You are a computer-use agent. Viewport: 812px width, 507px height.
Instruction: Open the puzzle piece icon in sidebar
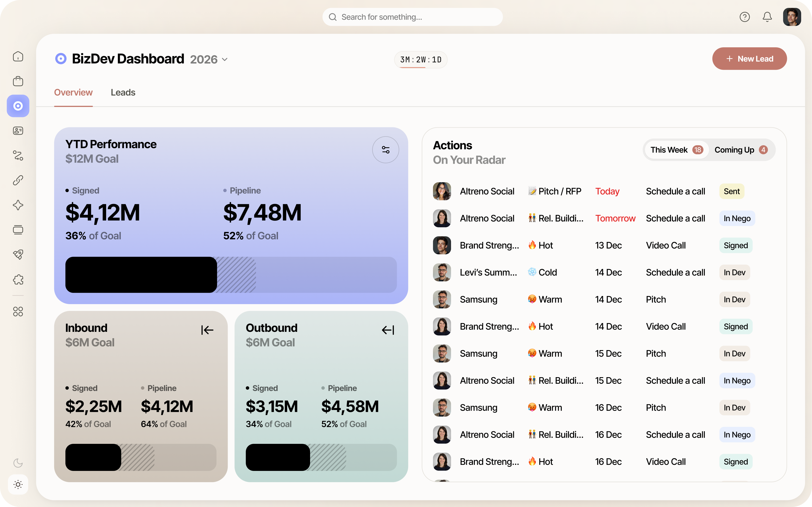pyautogui.click(x=18, y=280)
